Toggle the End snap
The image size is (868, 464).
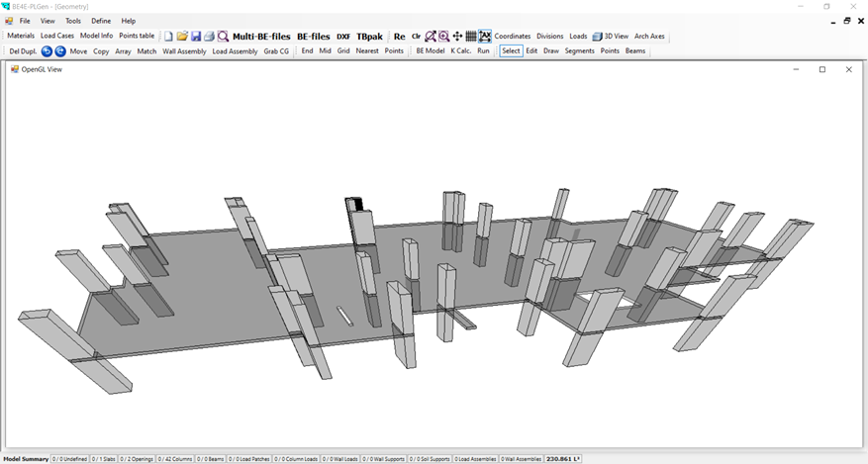coord(307,50)
